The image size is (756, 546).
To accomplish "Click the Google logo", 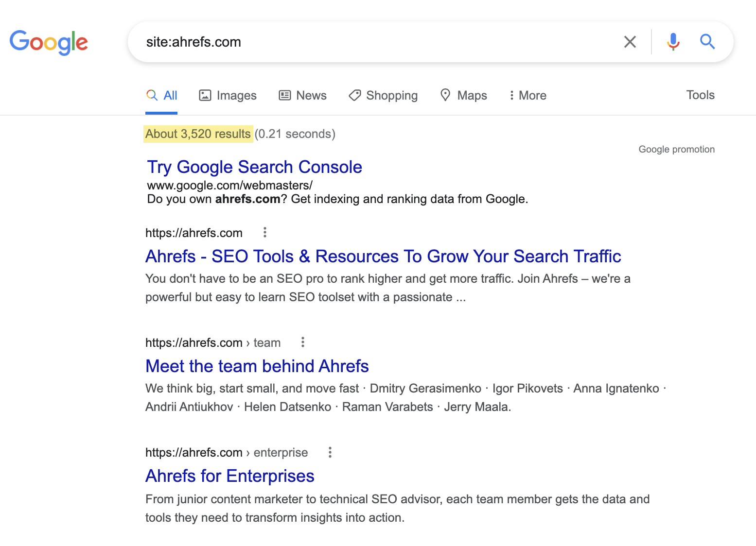I will coord(49,42).
